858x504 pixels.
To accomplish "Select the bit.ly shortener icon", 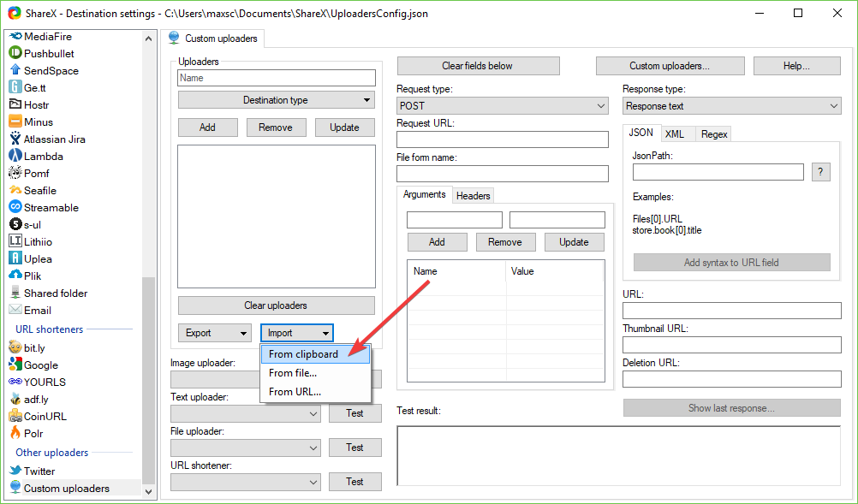I will (x=15, y=347).
